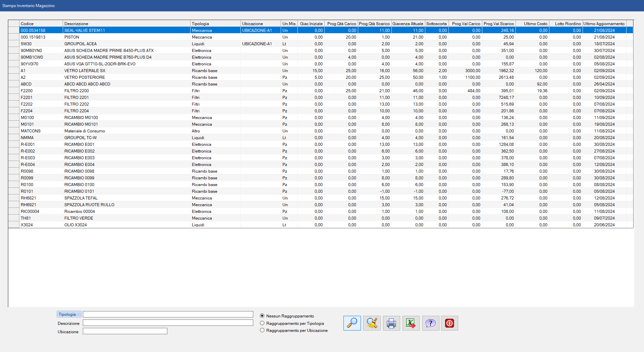Exit using the red power icon
Viewport: 644px width, 352px height.
449,323
